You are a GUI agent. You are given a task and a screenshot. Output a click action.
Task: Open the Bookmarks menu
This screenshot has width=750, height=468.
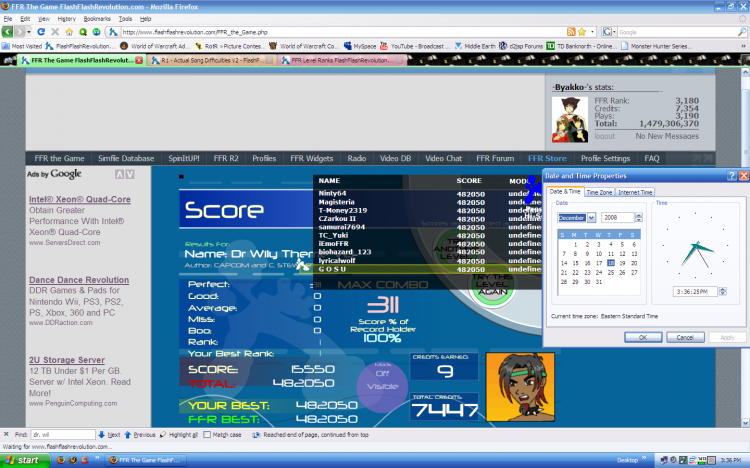click(x=97, y=19)
